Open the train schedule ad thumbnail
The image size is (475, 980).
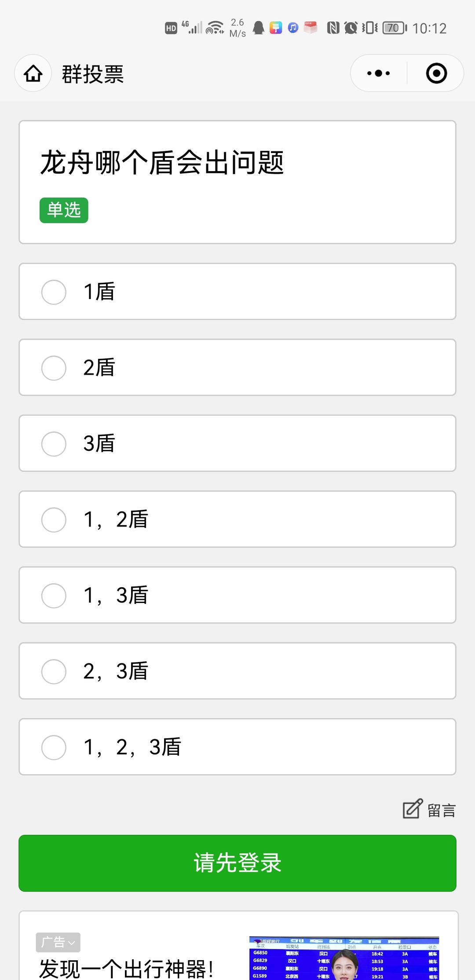pyautogui.click(x=344, y=958)
